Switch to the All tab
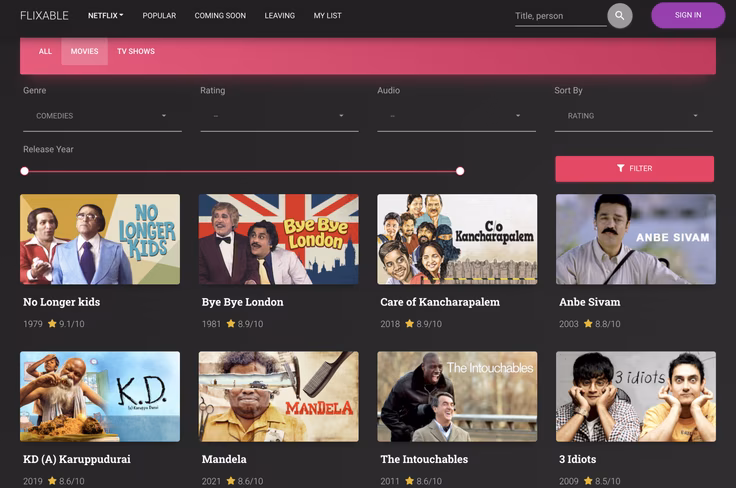Image resolution: width=736 pixels, height=488 pixels. 45,51
